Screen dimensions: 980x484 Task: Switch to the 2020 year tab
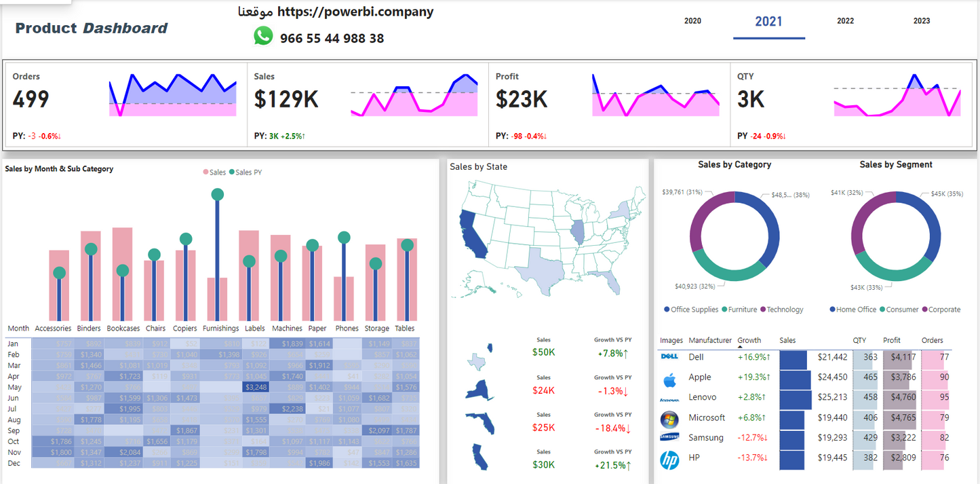point(692,21)
